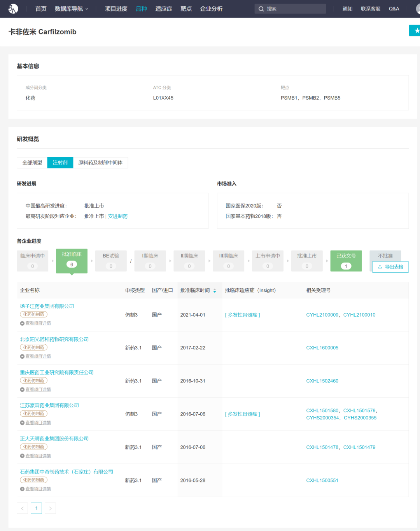Click 导出表格 button

pyautogui.click(x=390, y=267)
